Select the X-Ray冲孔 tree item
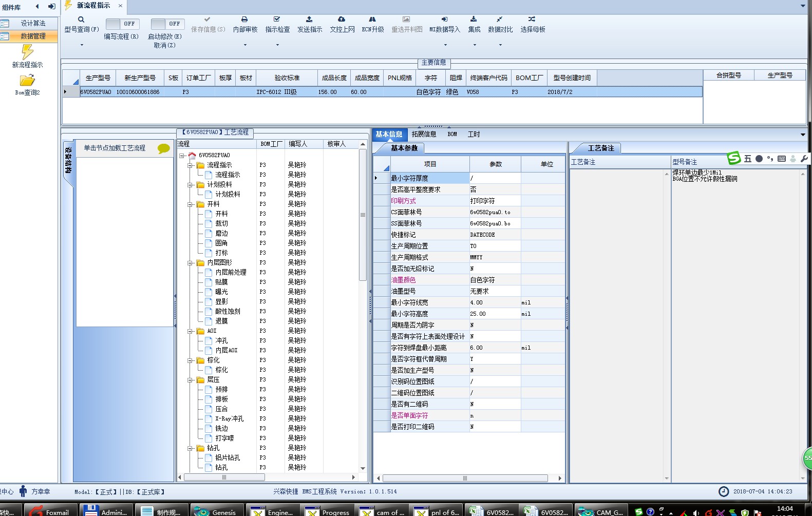This screenshot has height=516, width=812. pyautogui.click(x=229, y=419)
